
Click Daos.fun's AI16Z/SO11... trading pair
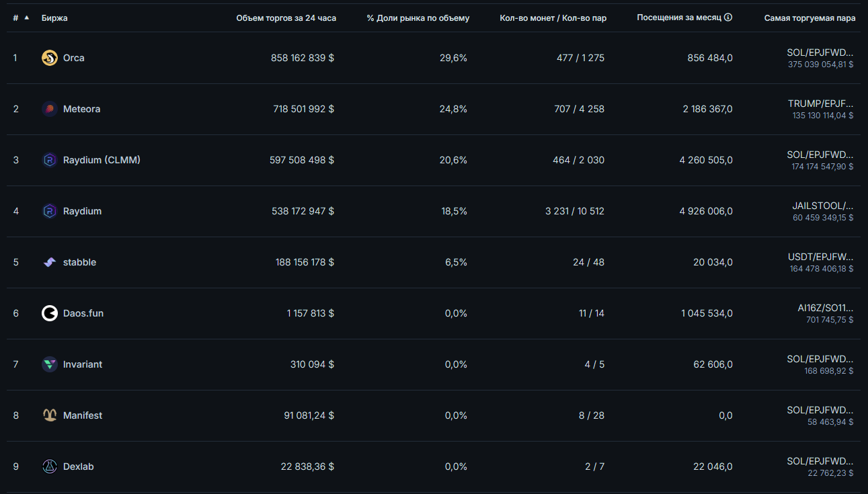coord(826,308)
